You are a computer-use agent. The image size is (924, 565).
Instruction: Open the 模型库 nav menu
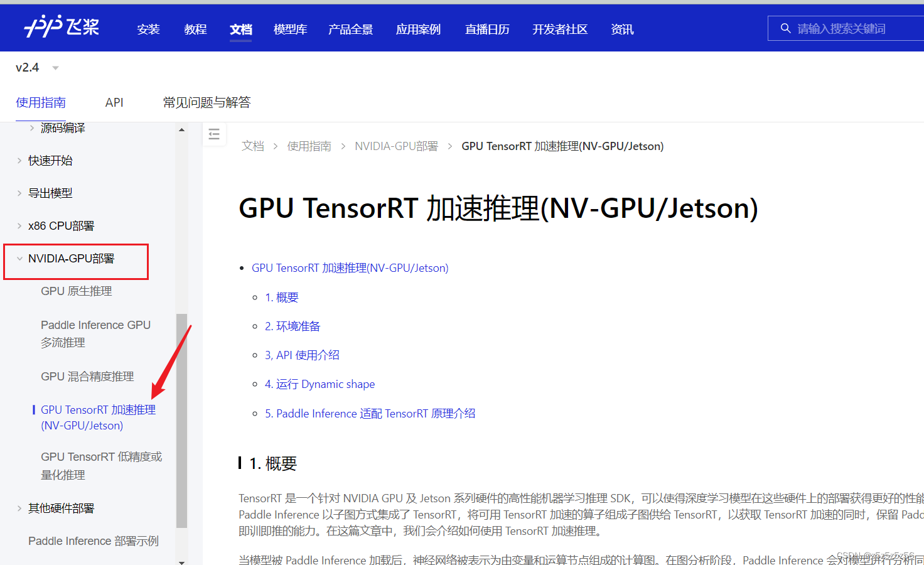(291, 30)
